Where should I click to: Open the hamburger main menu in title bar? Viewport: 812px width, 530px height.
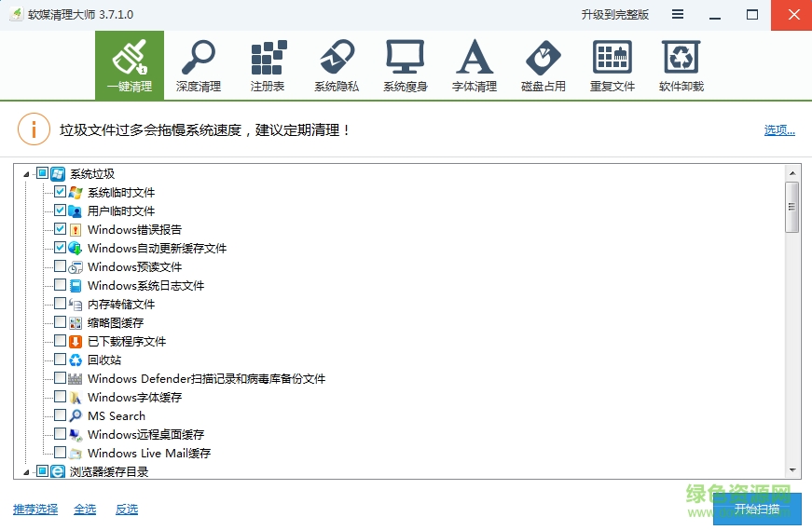pyautogui.click(x=678, y=15)
